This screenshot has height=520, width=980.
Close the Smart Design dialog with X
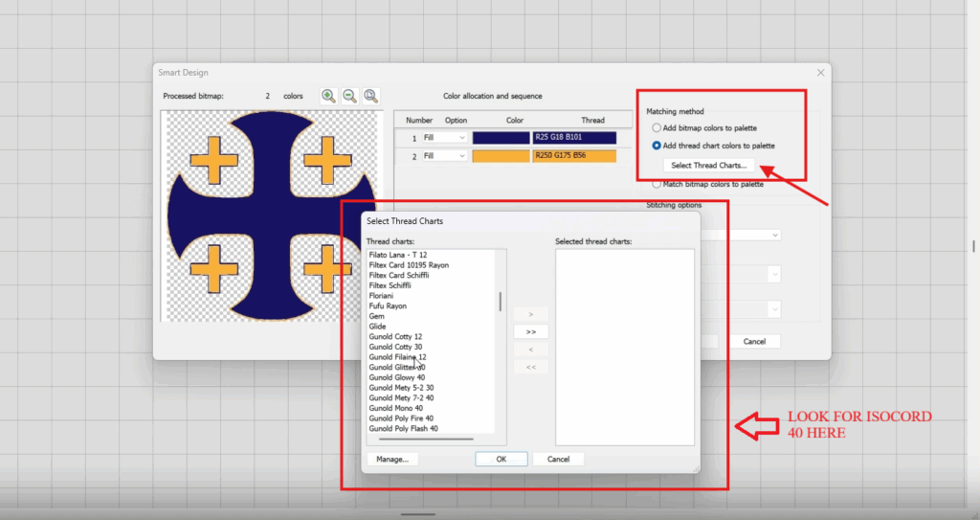820,73
